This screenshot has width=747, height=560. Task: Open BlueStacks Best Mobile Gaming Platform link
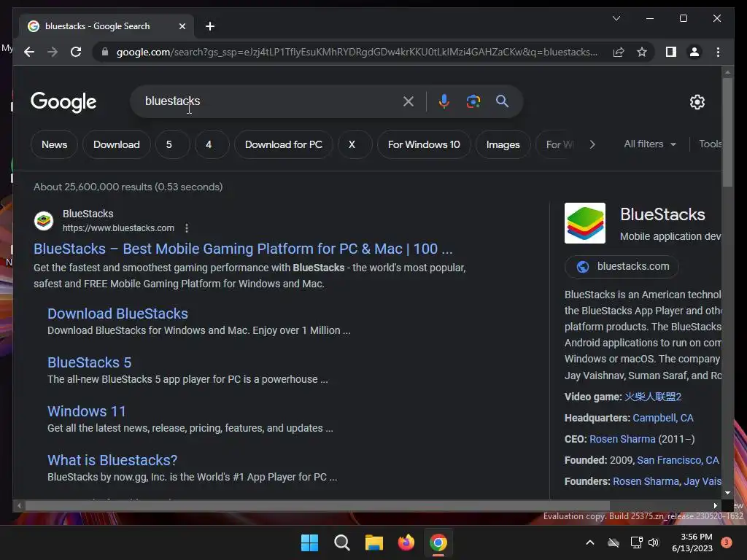tap(243, 249)
